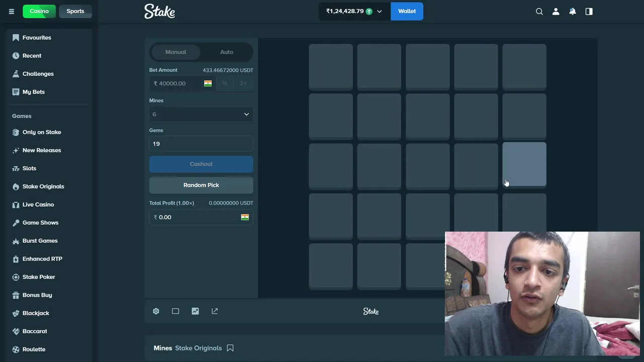Click the Wallet button
This screenshot has width=644, height=362.
point(407,11)
